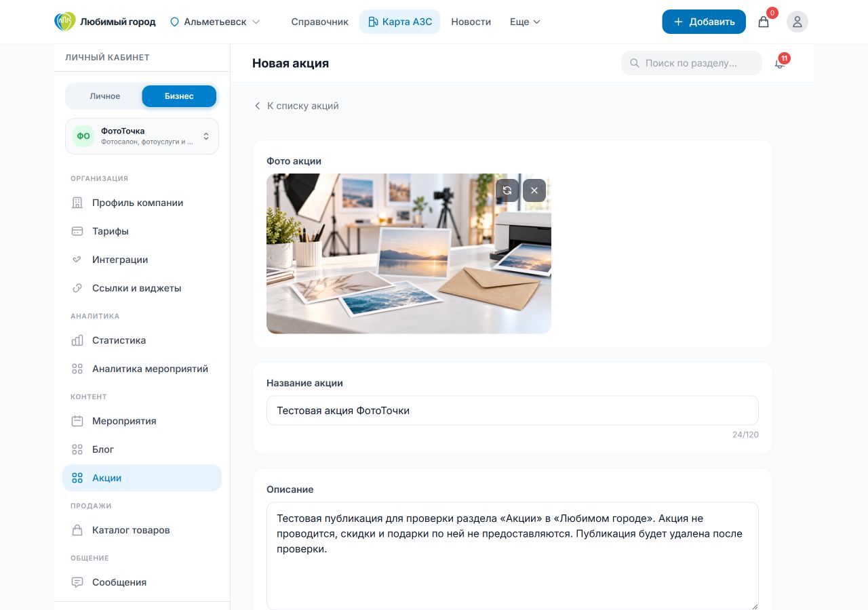The width and height of the screenshot is (868, 610).
Task: Open the shopping bag cart icon
Action: tap(764, 22)
